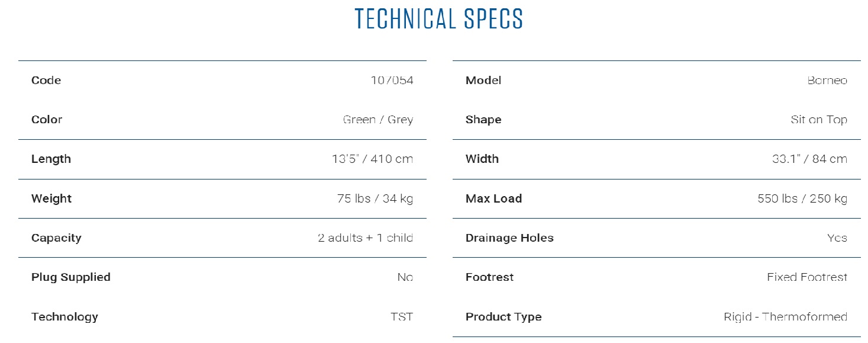Click the TST technology value
Image resolution: width=868 pixels, height=343 pixels.
coord(402,317)
